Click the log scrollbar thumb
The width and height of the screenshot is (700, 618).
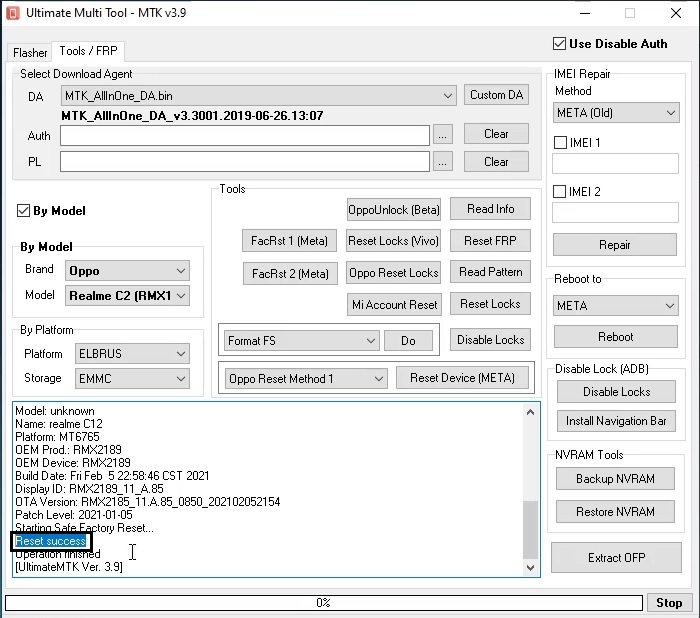tap(530, 530)
